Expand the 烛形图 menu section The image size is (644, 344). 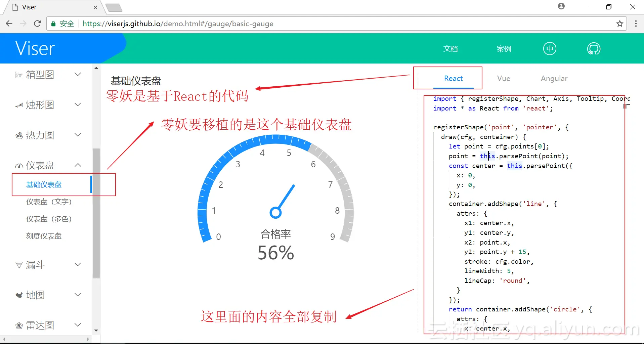pos(78,104)
